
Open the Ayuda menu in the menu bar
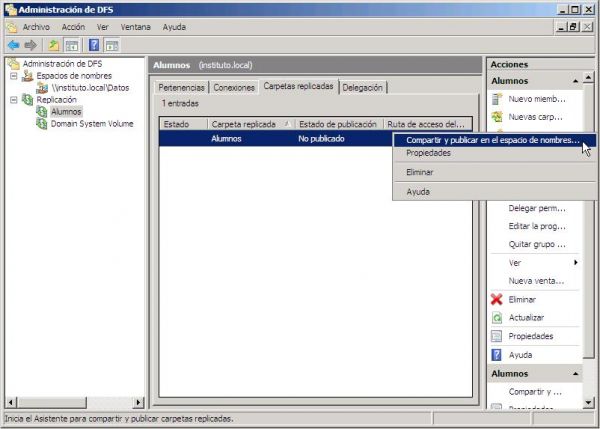pos(174,27)
